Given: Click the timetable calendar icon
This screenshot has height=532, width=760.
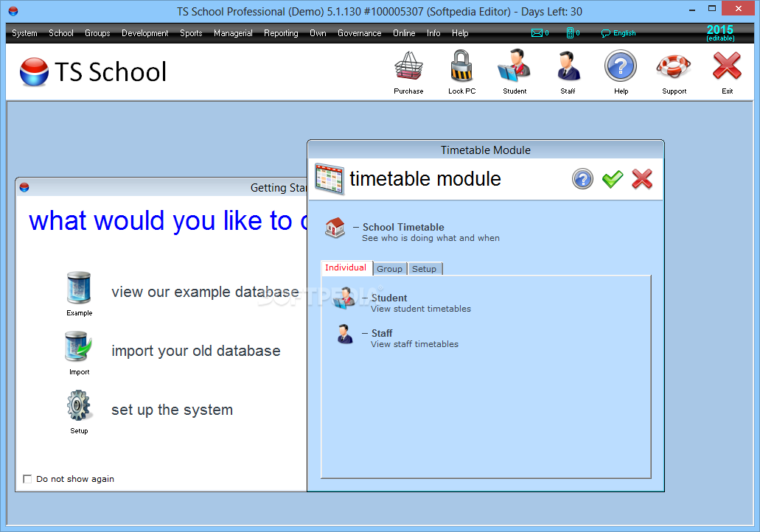Looking at the screenshot, I should tap(330, 179).
